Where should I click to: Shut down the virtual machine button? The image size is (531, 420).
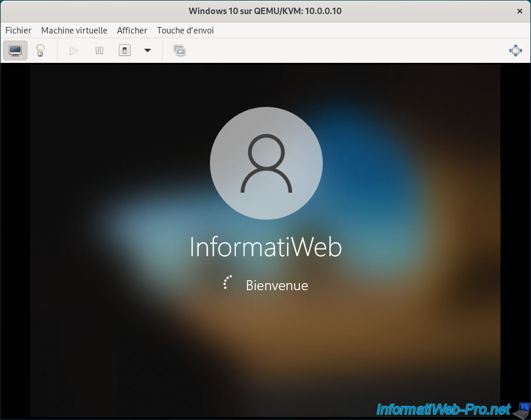(125, 51)
